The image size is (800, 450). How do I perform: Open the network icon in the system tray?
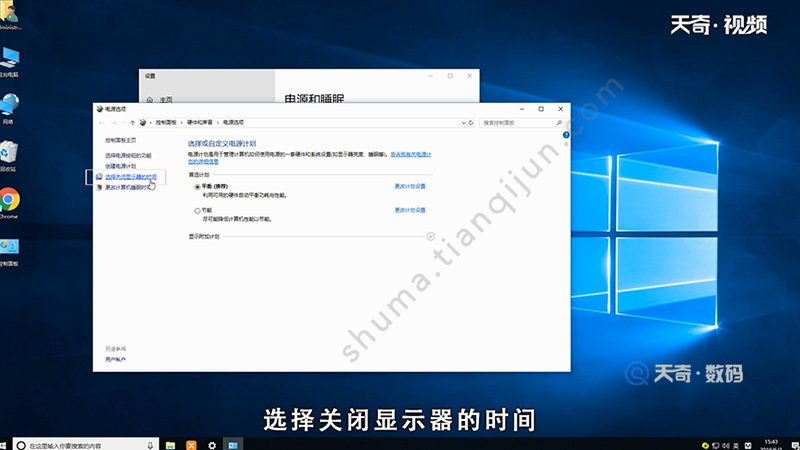716,445
